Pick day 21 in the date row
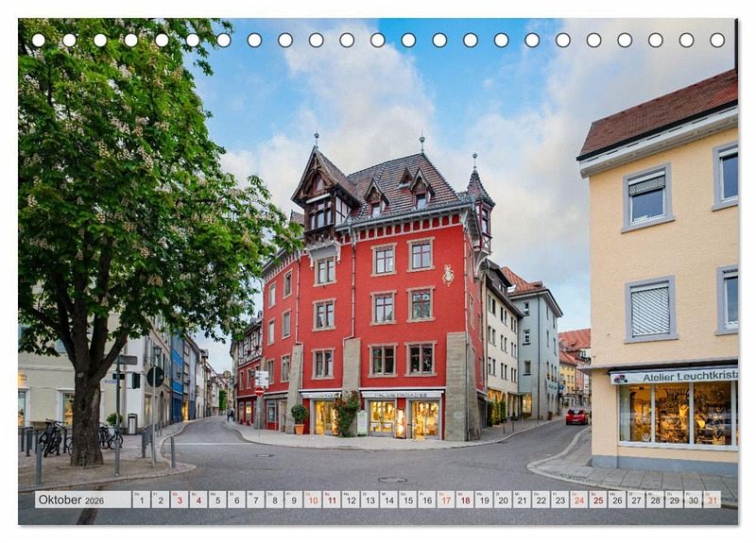 coord(522,500)
